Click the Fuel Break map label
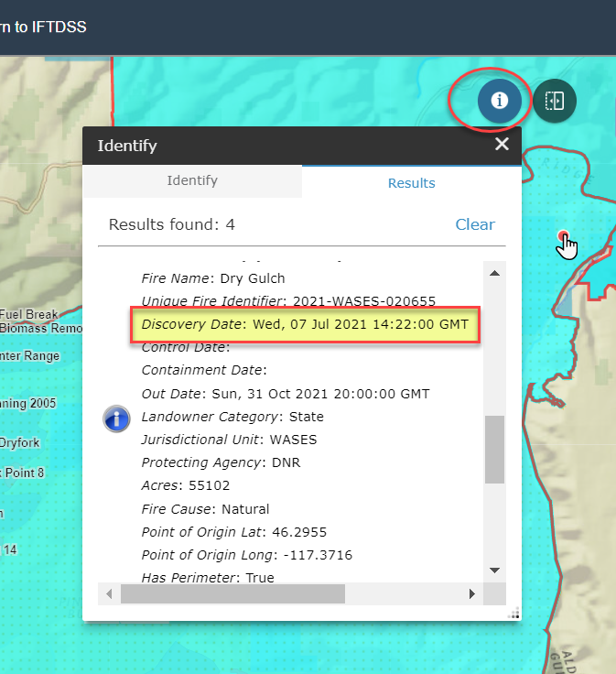 pyautogui.click(x=28, y=314)
